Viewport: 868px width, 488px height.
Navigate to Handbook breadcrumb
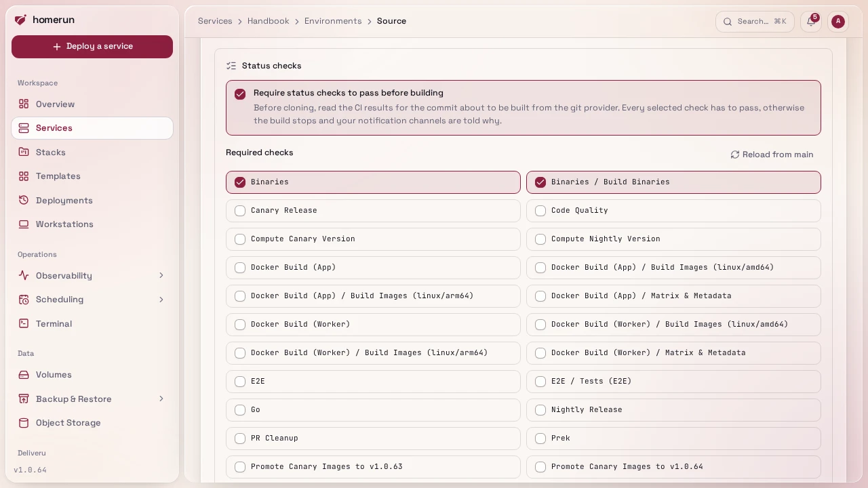268,21
